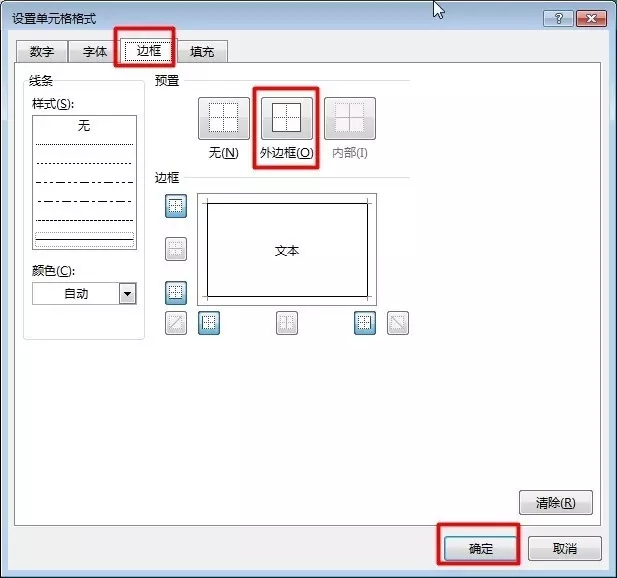Click the 清除 button
Image resolution: width=617 pixels, height=578 pixels.
tap(556, 502)
